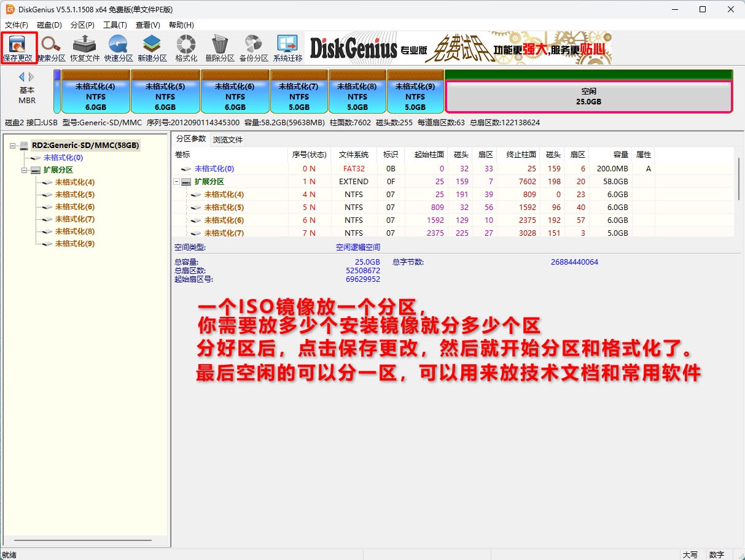Screen dimensions: 745x560
Task: Open the 备份分区 (Backup Partition) tool
Action: pos(253,48)
